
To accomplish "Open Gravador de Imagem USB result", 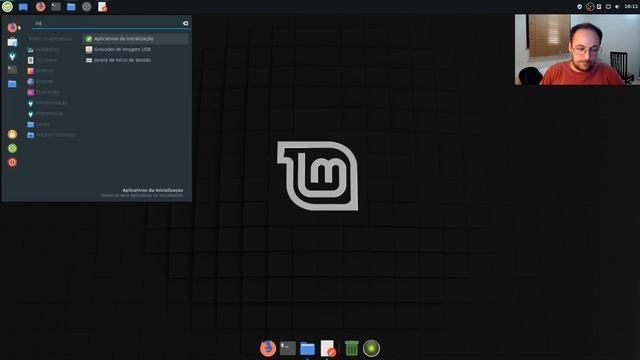I will coord(136,49).
